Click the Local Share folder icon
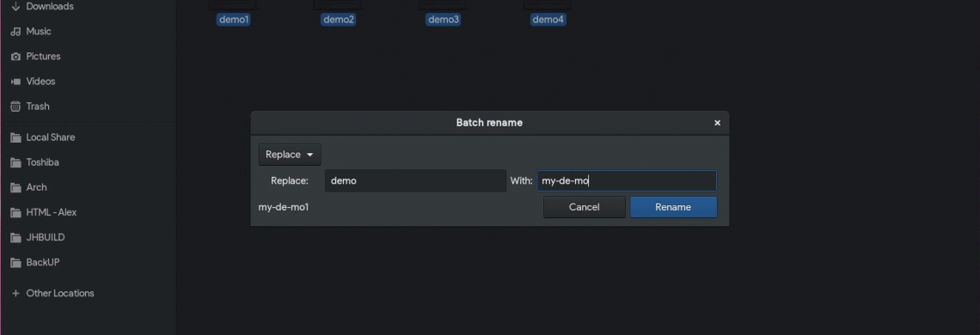The width and height of the screenshot is (980, 335). coord(15,137)
